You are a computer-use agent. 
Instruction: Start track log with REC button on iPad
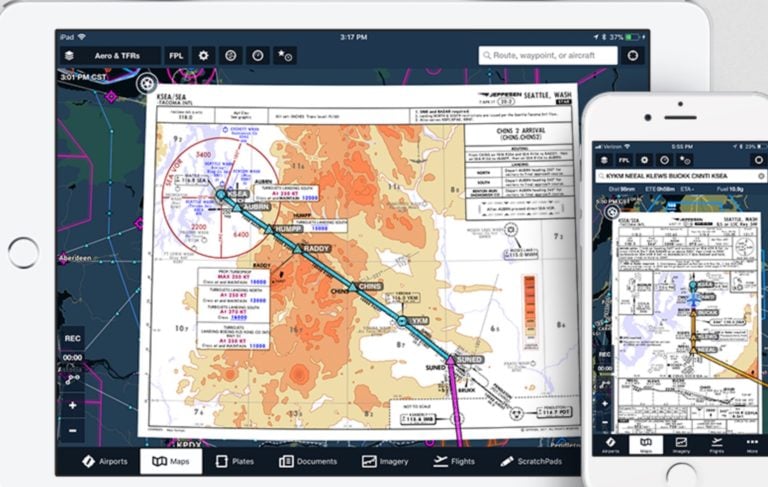coord(72,338)
